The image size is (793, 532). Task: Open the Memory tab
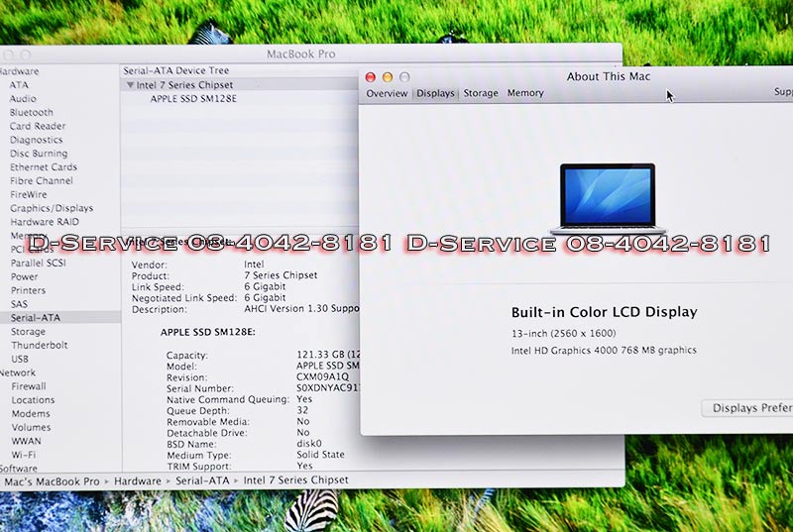[x=525, y=93]
